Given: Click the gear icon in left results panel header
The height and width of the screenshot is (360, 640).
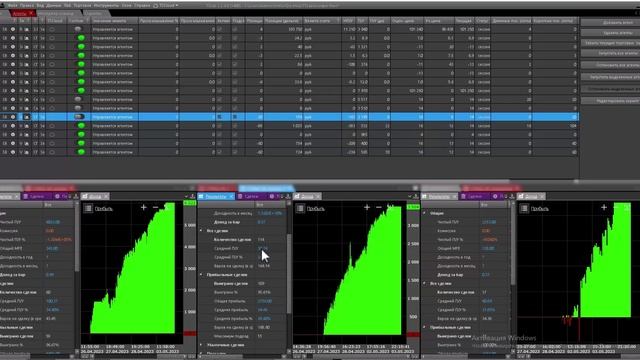Looking at the screenshot, I should click(x=57, y=196).
